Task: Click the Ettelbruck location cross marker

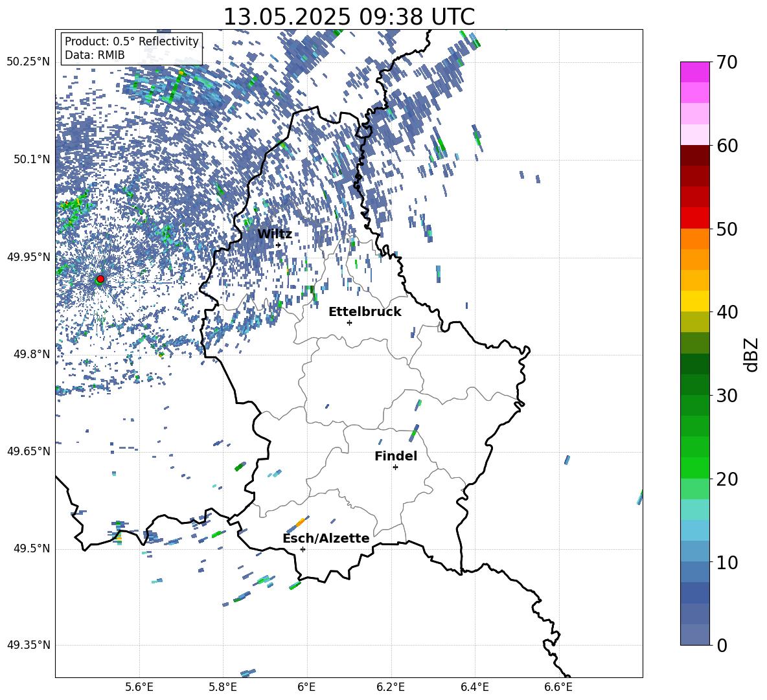Action: [349, 322]
